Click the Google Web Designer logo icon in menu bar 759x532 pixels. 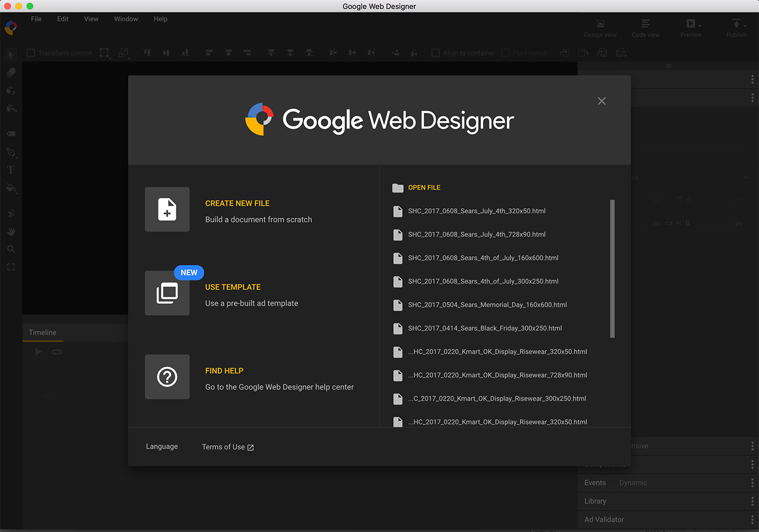point(11,27)
